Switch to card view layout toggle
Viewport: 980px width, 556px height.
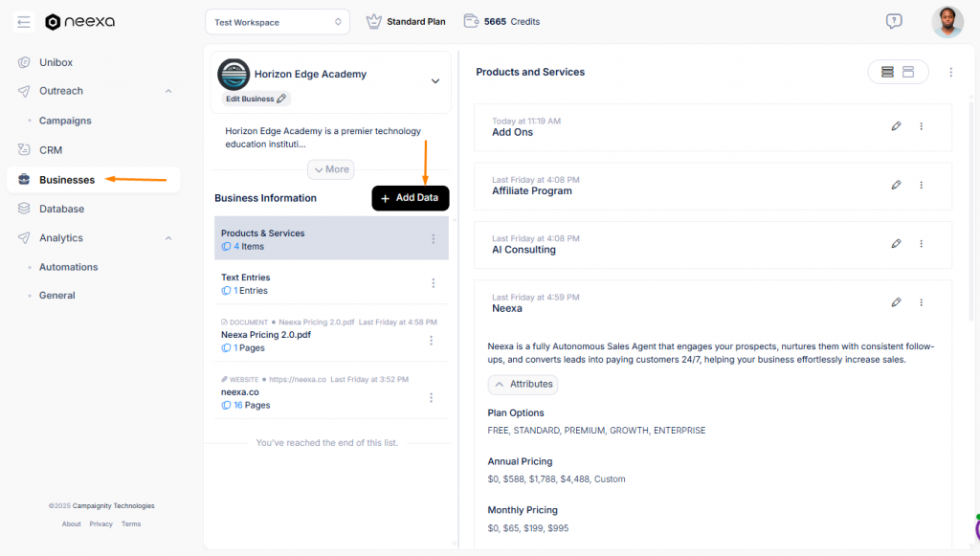coord(908,72)
